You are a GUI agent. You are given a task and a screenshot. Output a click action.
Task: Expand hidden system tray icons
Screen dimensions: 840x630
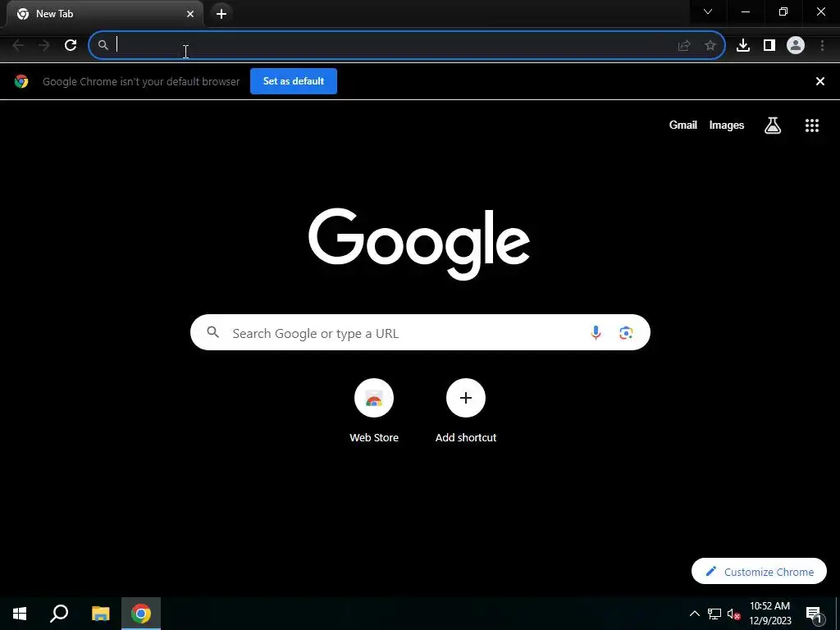pyautogui.click(x=694, y=614)
